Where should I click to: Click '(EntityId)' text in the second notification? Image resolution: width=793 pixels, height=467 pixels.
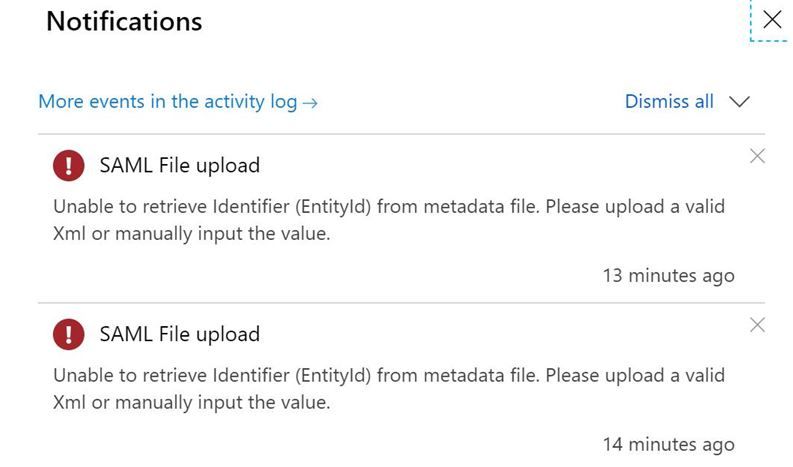pos(333,376)
